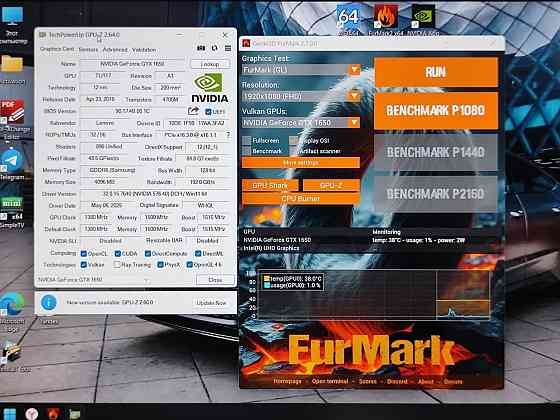Image resolution: width=560 pixels, height=420 pixels.
Task: Click the GPU-Z title bar chip icon
Action: [42, 35]
